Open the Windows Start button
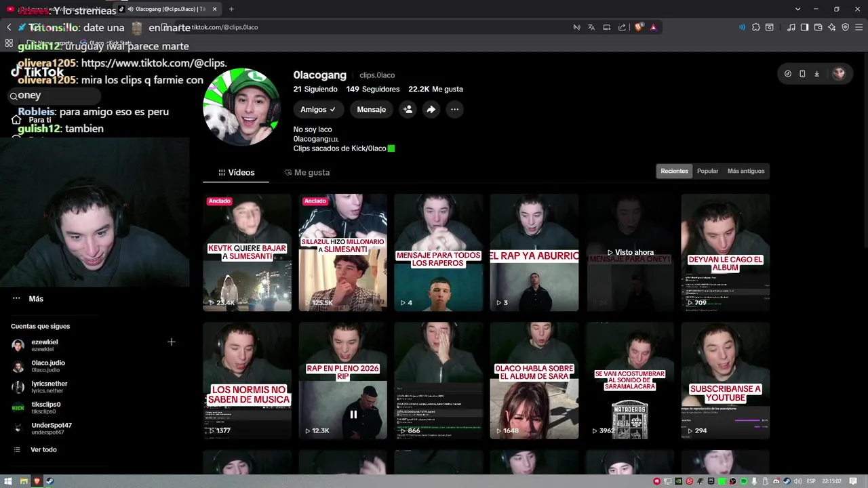868x488 pixels. tap(9, 481)
